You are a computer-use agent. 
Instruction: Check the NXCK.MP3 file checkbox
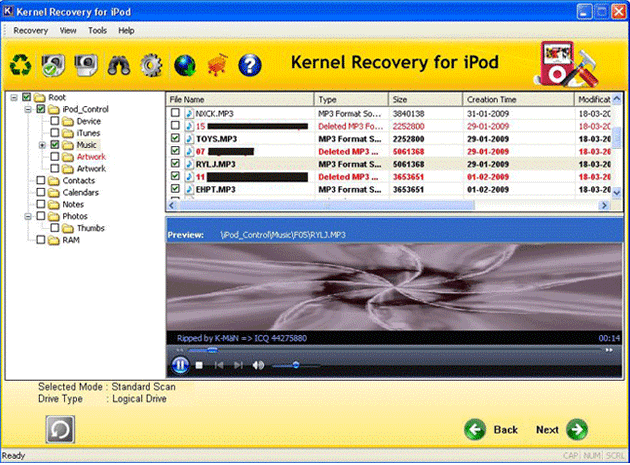point(175,113)
